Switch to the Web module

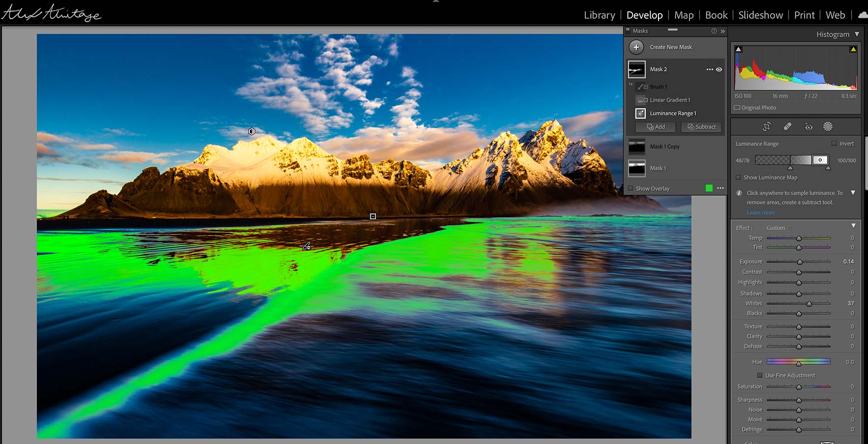click(x=835, y=15)
